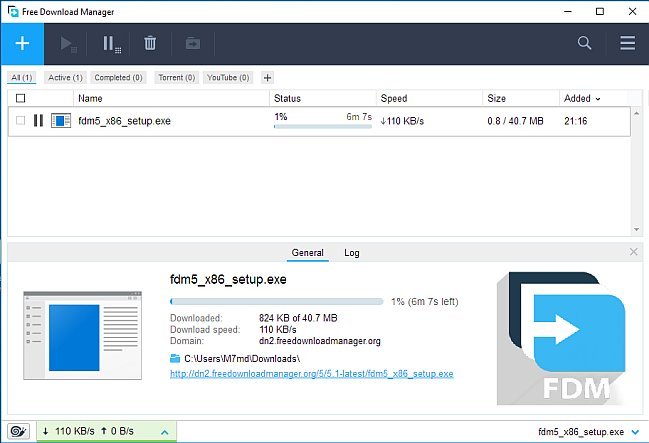Image resolution: width=649 pixels, height=443 pixels.
Task: Switch to the Log details tab
Action: point(352,253)
